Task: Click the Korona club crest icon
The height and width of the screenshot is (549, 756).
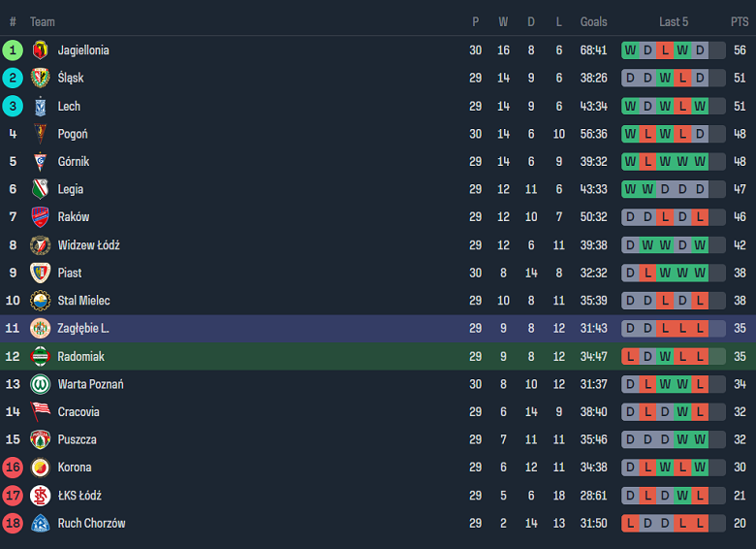Action: point(40,467)
